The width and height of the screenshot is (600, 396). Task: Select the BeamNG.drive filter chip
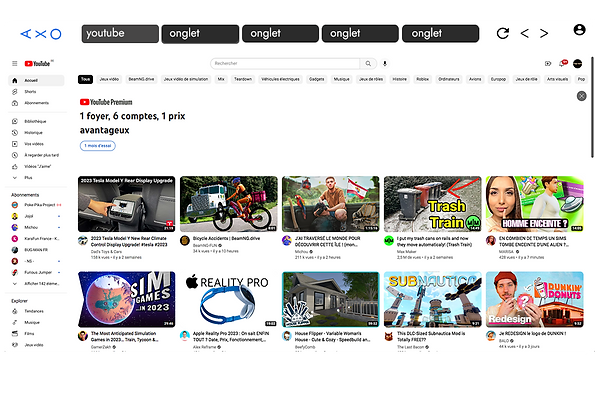[x=141, y=79]
